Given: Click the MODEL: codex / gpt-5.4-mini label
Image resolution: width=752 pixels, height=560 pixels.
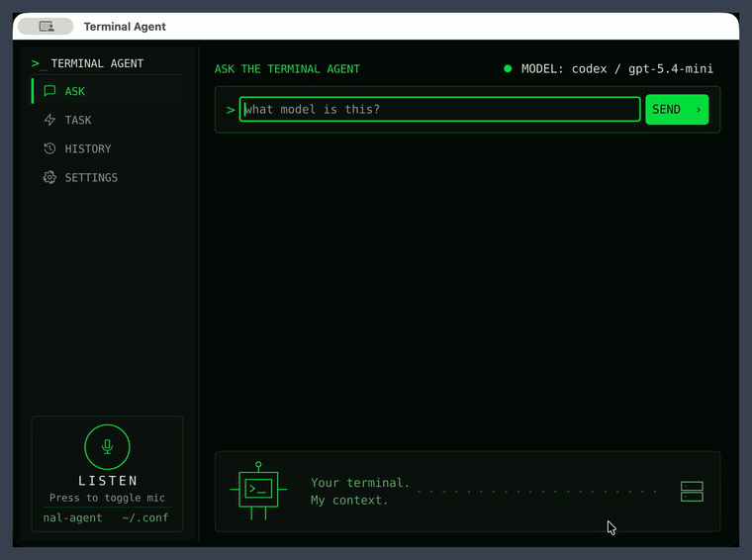Looking at the screenshot, I should [617, 69].
